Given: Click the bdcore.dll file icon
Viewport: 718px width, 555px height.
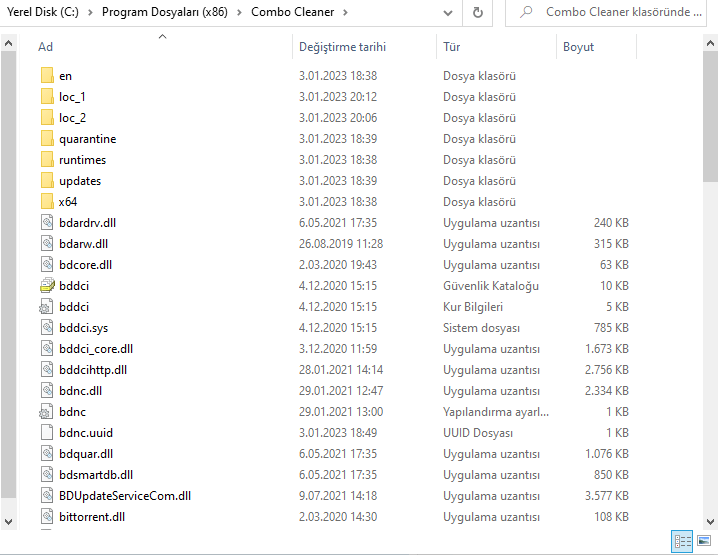Looking at the screenshot, I should click(47, 265).
